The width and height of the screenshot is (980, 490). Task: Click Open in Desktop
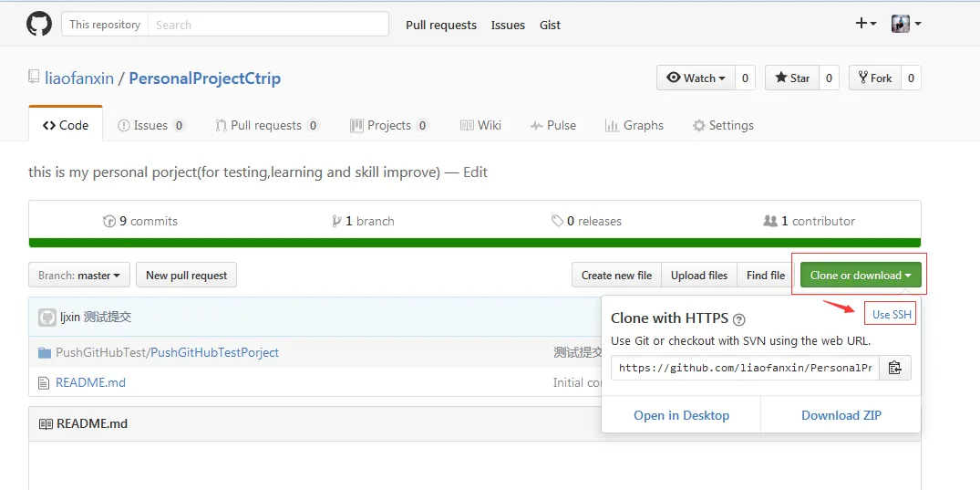click(681, 415)
